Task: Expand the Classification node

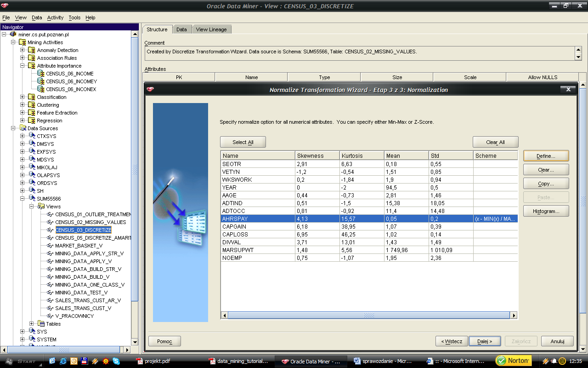Action: click(23, 97)
